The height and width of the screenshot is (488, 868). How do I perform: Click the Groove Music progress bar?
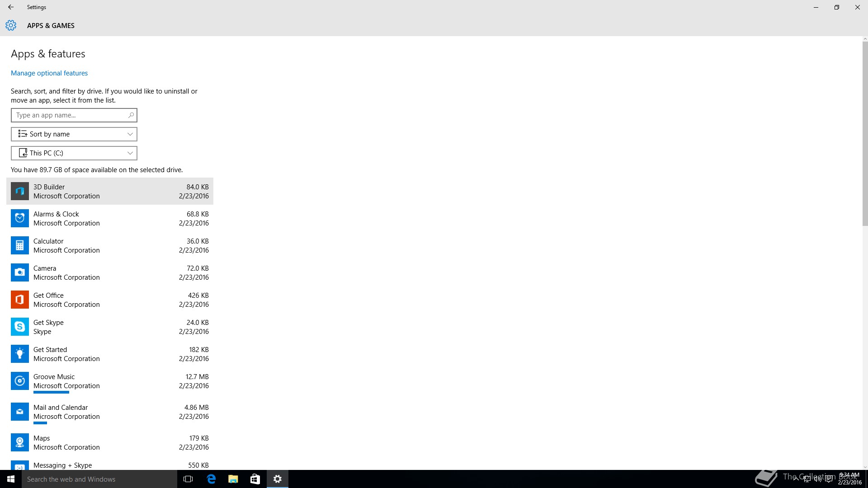pos(51,392)
